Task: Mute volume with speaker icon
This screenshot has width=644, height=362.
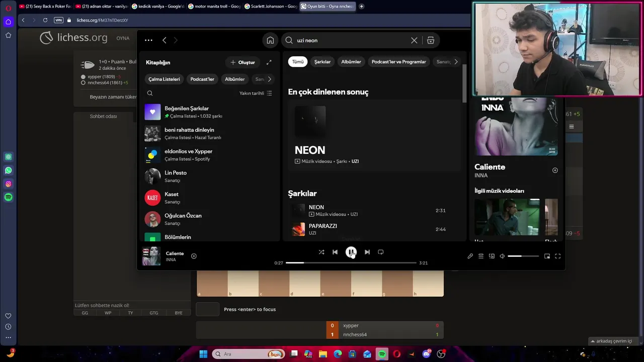Action: point(502,256)
